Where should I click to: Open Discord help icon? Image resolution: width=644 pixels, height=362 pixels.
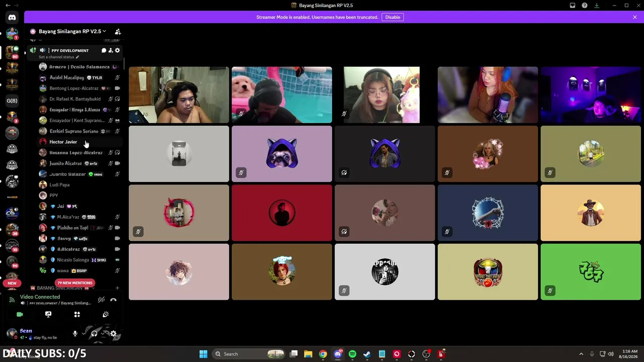(x=585, y=6)
